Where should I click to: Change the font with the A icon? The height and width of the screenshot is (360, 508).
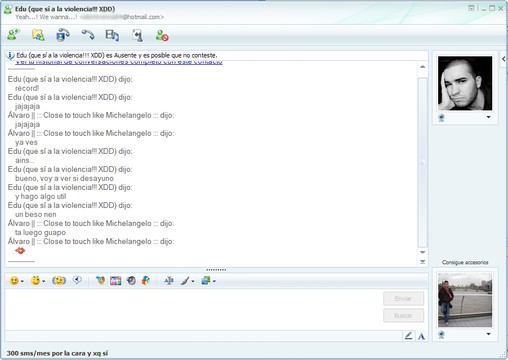[421, 336]
